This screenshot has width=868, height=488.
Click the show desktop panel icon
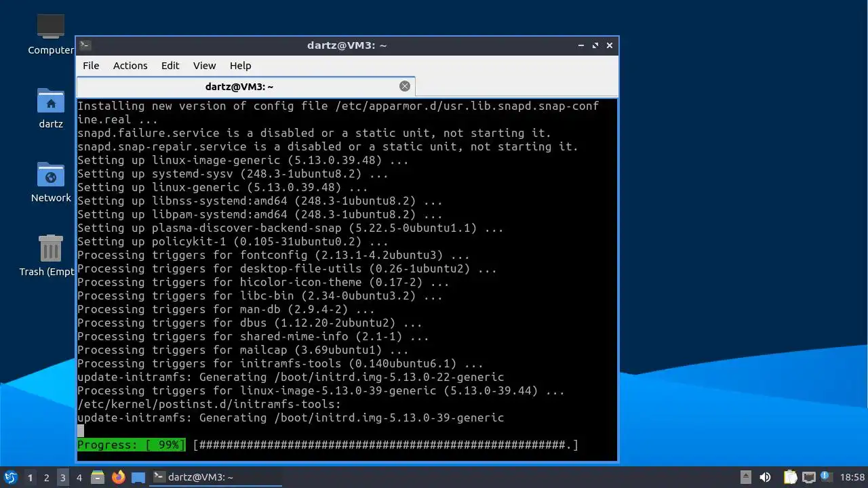click(x=138, y=477)
